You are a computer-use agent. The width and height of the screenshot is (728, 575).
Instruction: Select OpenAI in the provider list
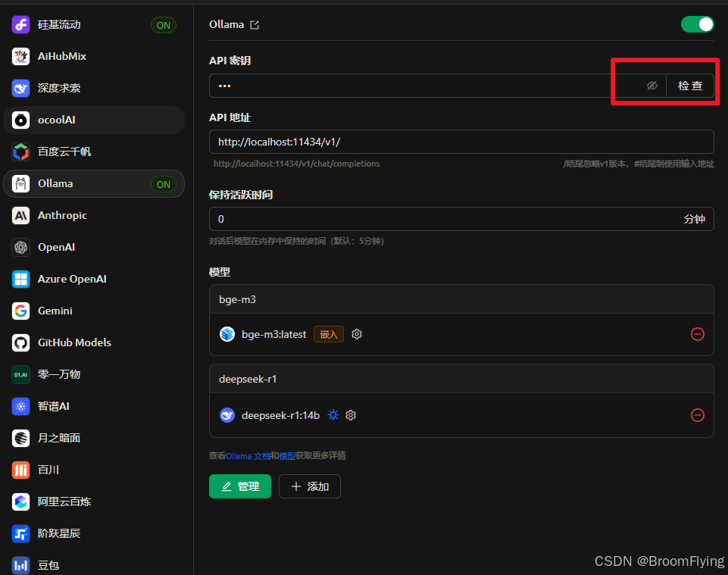tap(94, 247)
